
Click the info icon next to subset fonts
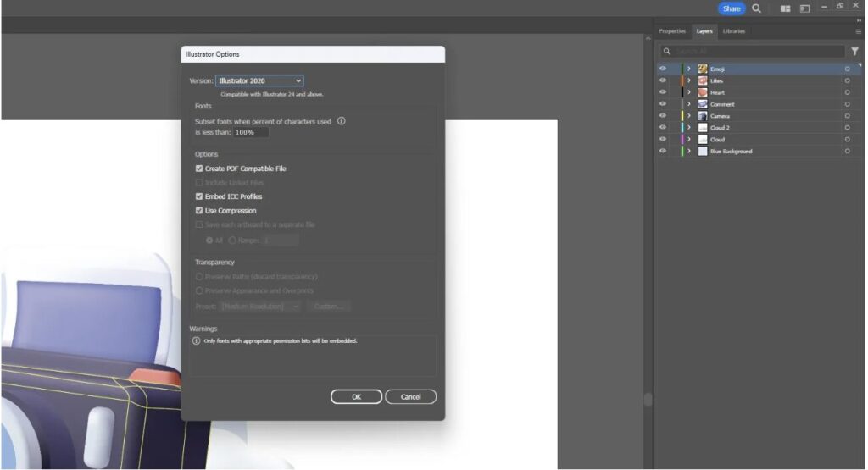coord(341,121)
